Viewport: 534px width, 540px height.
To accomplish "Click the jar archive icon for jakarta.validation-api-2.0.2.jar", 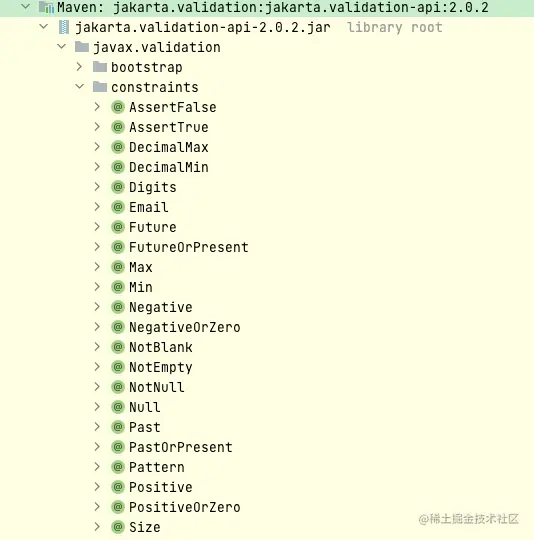I will coord(64,27).
